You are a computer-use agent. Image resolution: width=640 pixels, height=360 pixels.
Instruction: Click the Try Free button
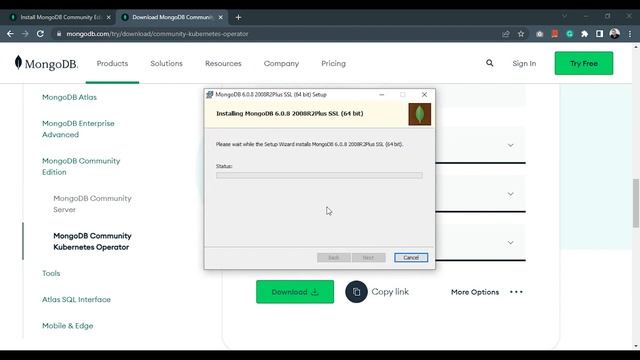[584, 63]
